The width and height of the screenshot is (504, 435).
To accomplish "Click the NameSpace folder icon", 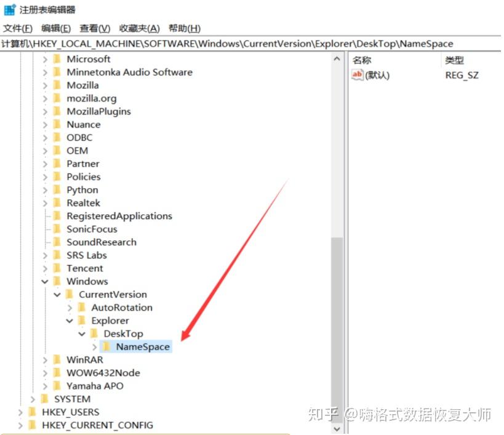I will [106, 346].
